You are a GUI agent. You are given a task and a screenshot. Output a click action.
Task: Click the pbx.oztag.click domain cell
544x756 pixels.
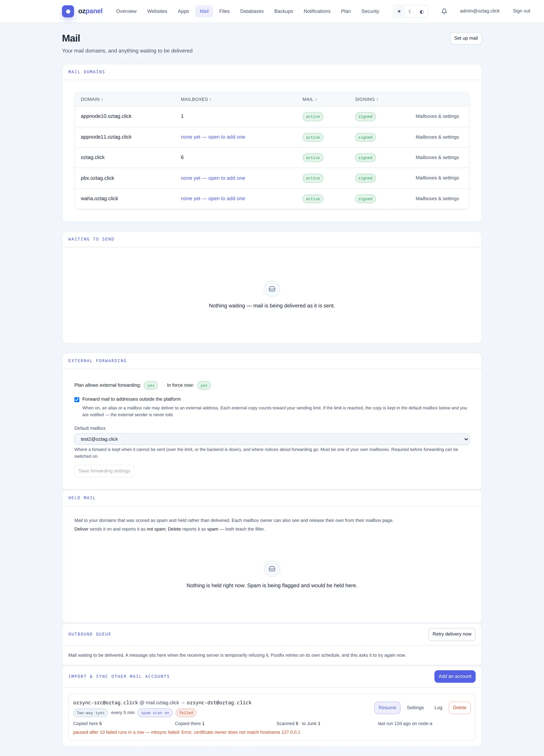pos(97,178)
